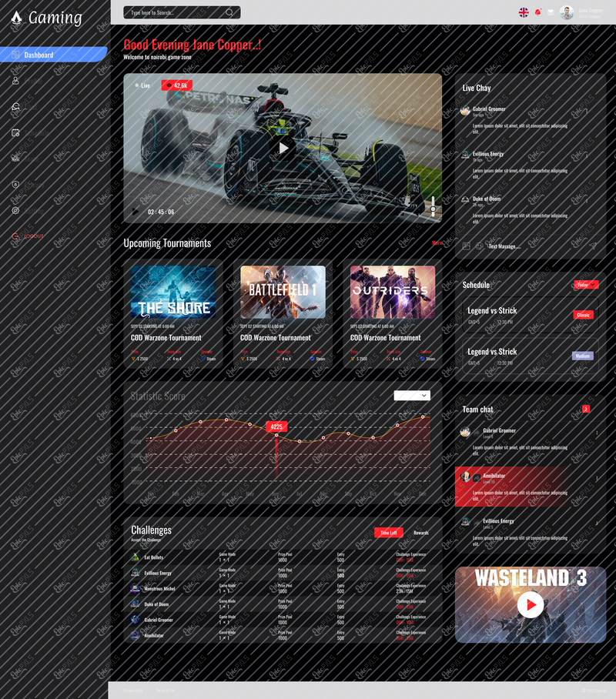This screenshot has height=699, width=616.
Task: Open the emoji picker in Live Chat
Action: click(480, 246)
